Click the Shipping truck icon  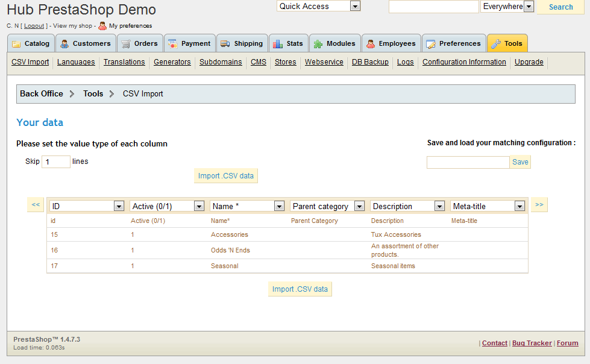click(225, 44)
